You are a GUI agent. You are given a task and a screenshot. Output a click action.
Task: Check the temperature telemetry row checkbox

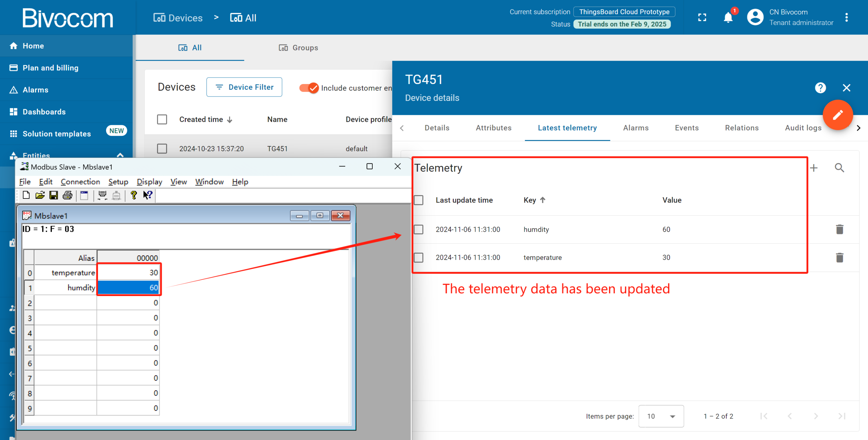(x=419, y=257)
